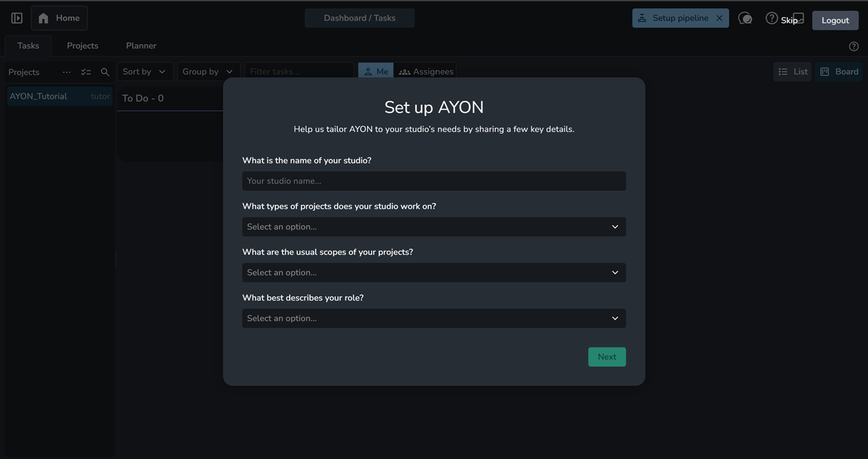Open the usual project scopes dropdown
This screenshot has height=459, width=868.
434,272
